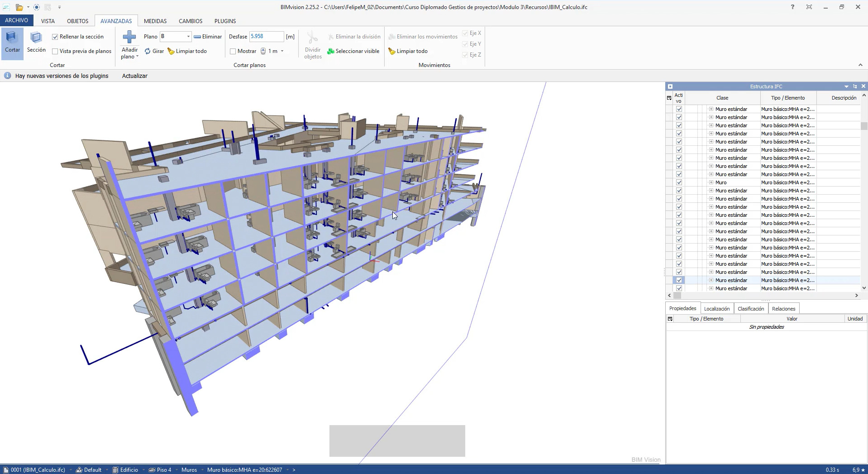
Task: Switch to the MEDIDAS ribbon tab
Action: pos(155,21)
